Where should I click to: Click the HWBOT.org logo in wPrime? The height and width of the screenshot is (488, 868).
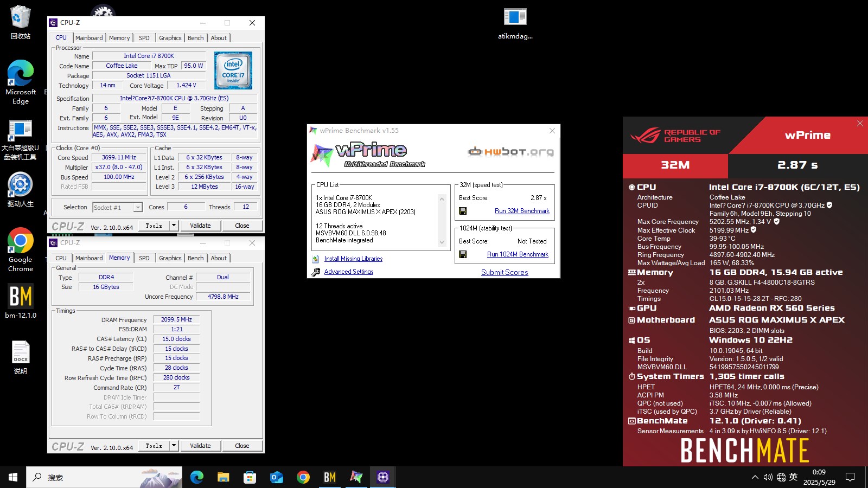pyautogui.click(x=511, y=151)
